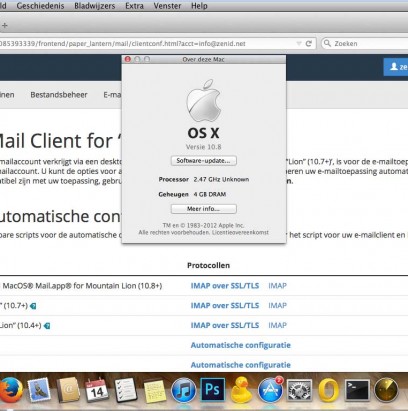Click "MacOS® Mail.app® for Mountain Lion (10.8+)" row text
408x411 pixels.
point(82,286)
